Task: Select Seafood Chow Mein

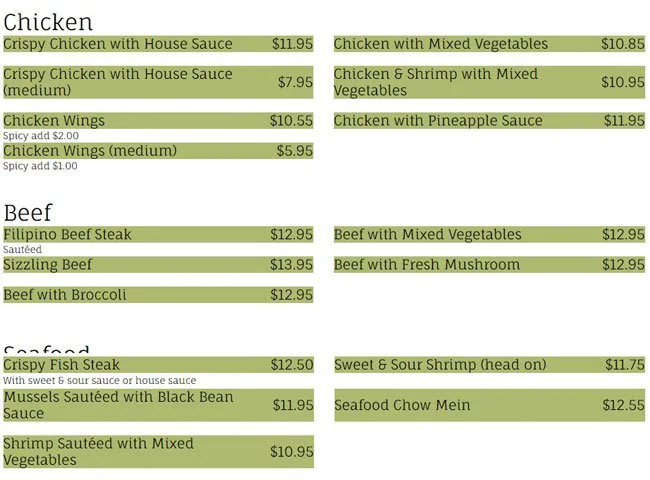Action: (489, 405)
